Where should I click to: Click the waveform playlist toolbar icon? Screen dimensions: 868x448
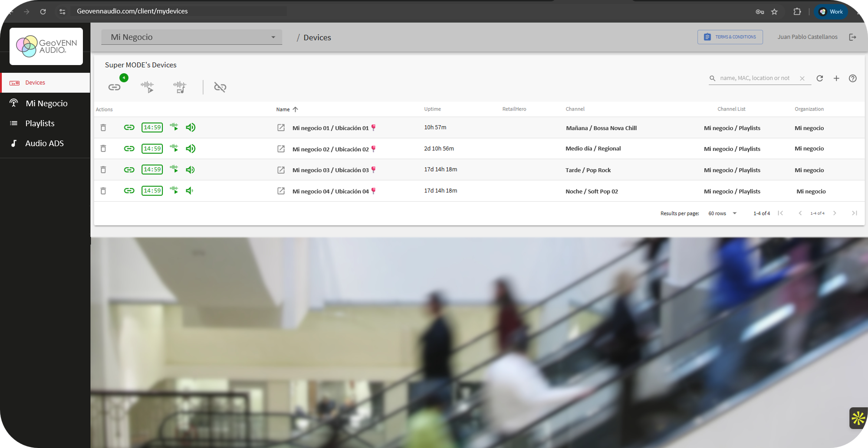pos(179,87)
